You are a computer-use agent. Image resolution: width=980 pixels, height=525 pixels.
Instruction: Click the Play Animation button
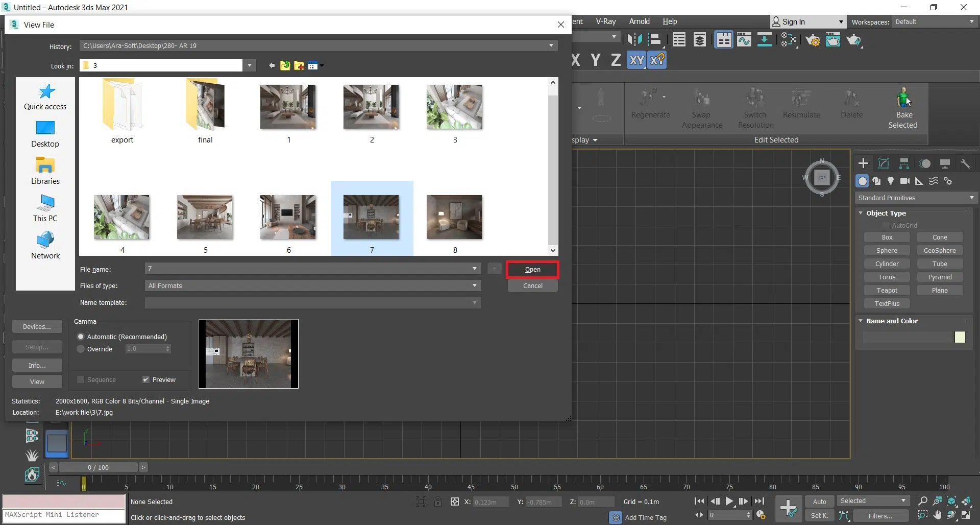click(x=729, y=502)
